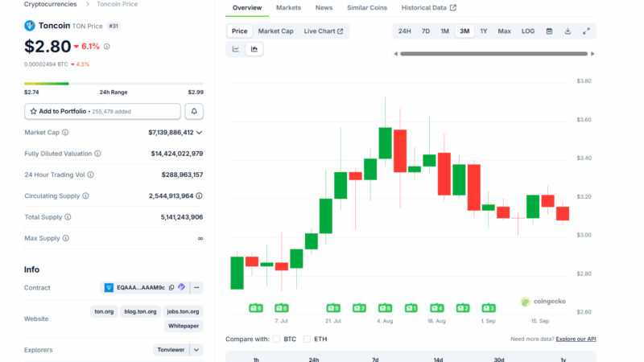Viewport: 644px width, 362px height.
Task: Open Similar Coins tab
Action: (367, 8)
